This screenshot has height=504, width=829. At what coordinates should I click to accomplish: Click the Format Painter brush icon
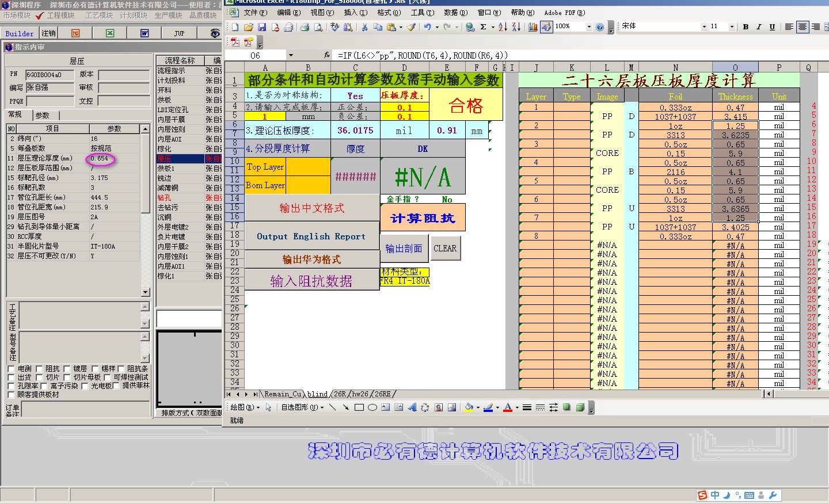tap(411, 26)
